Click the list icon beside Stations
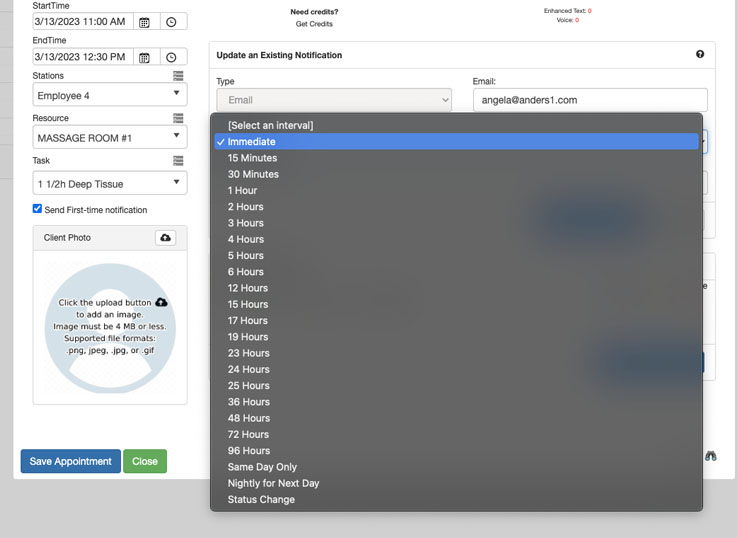 (178, 76)
